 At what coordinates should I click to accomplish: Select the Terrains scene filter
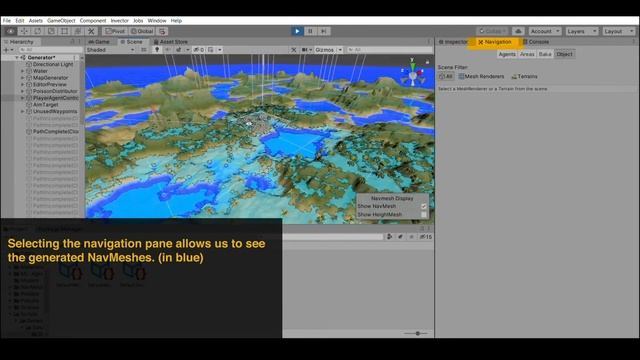(524, 76)
